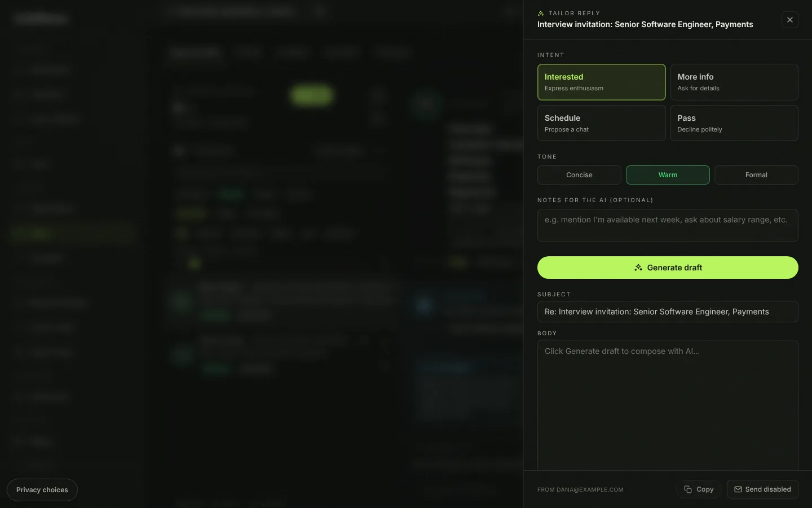Close the Tailor Reply panel

pos(789,20)
